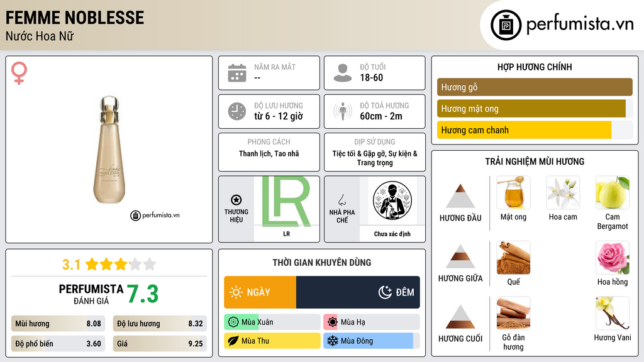Viewport: 644px width, 362px height.
Task: Click the leaf icon for Mùa Thu
Action: point(233,341)
